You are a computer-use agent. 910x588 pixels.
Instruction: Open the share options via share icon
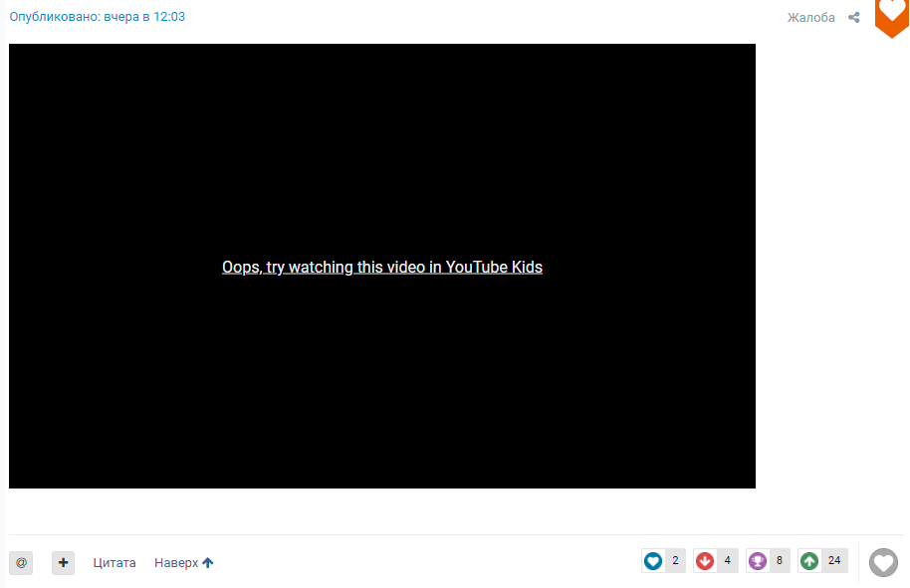click(x=853, y=17)
